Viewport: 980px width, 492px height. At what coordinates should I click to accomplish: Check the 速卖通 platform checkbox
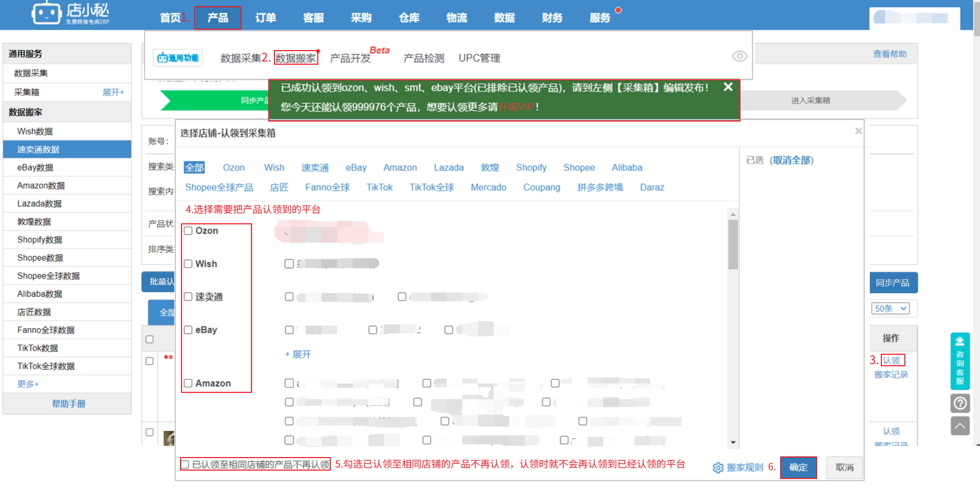(188, 297)
